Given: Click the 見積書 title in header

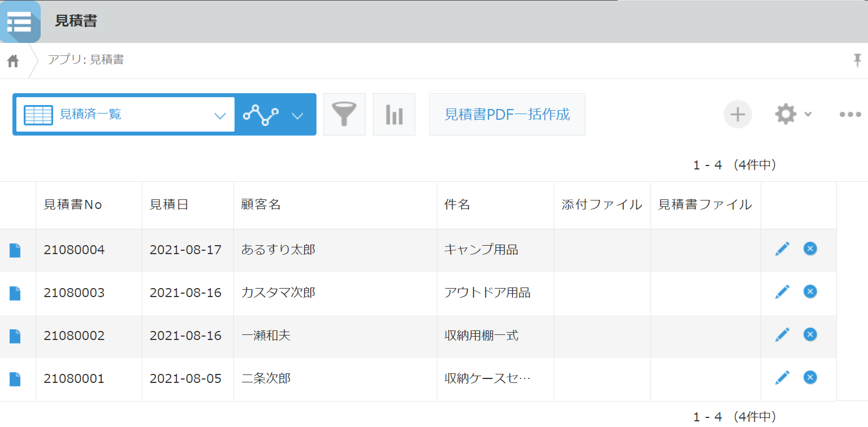Looking at the screenshot, I should pos(76,21).
